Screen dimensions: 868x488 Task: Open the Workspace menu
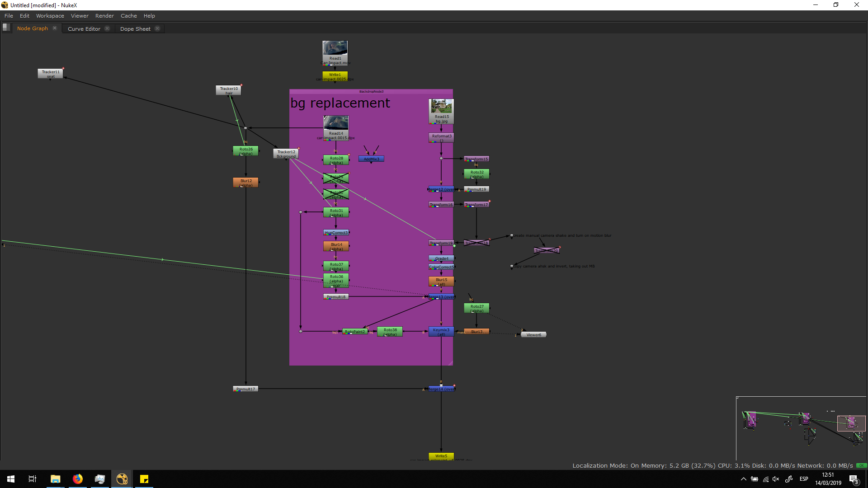(x=50, y=16)
